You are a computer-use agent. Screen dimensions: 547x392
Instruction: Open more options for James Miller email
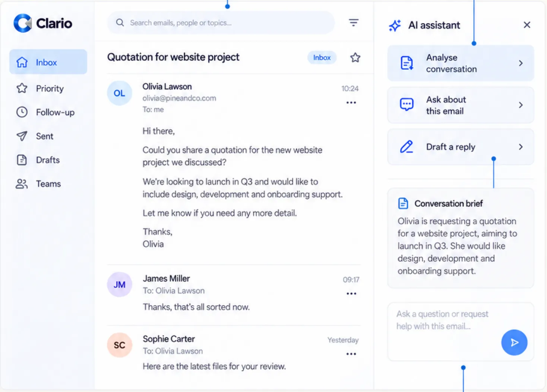click(351, 294)
